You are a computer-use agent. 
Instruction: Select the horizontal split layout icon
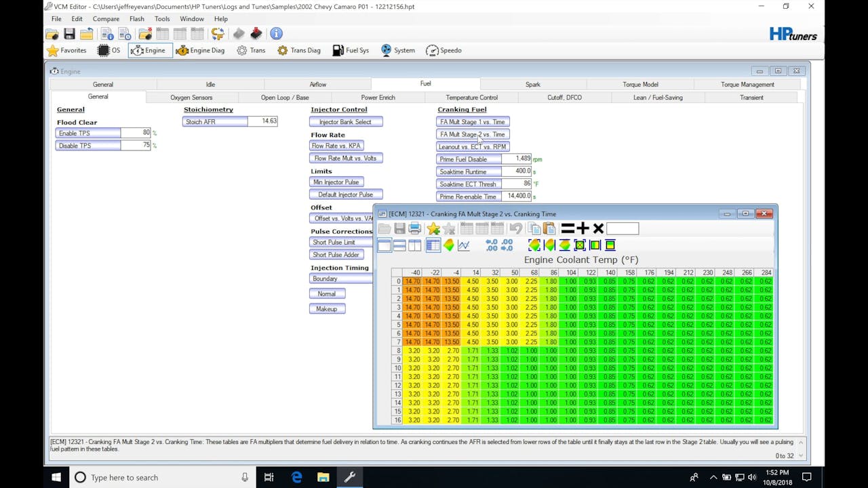[x=399, y=245]
